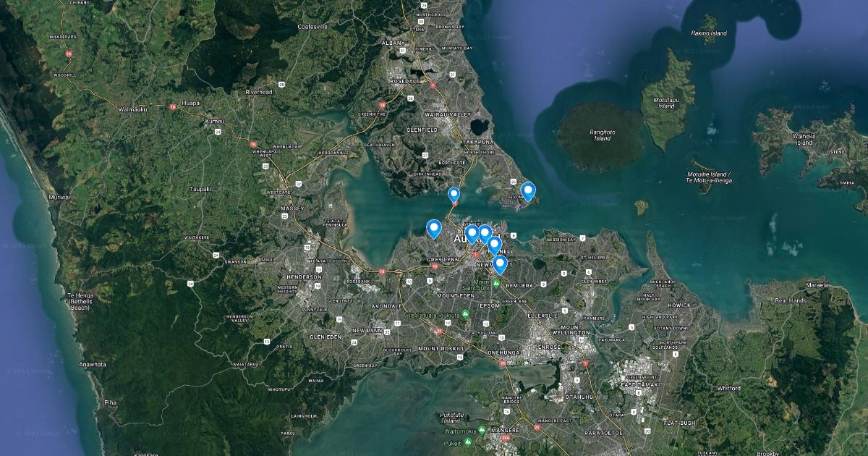Viewport: 868px width, 456px height.
Task: Click the Henderson suburb label
Action: tap(305, 276)
